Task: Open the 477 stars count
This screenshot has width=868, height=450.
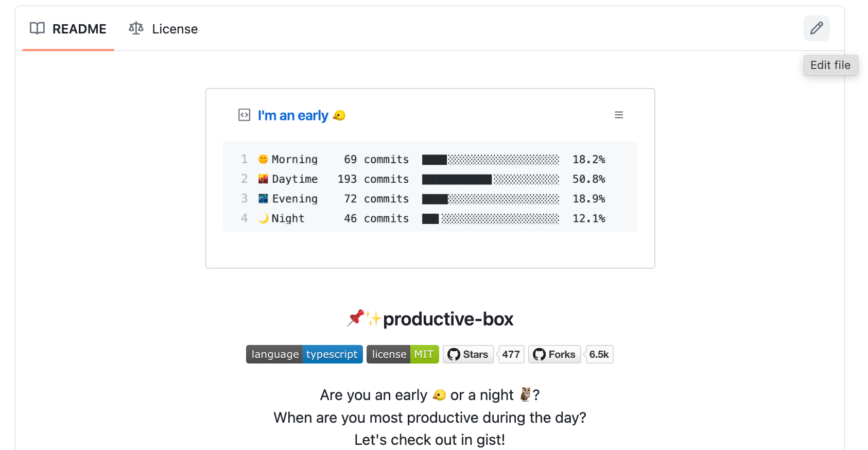Action: [511, 354]
